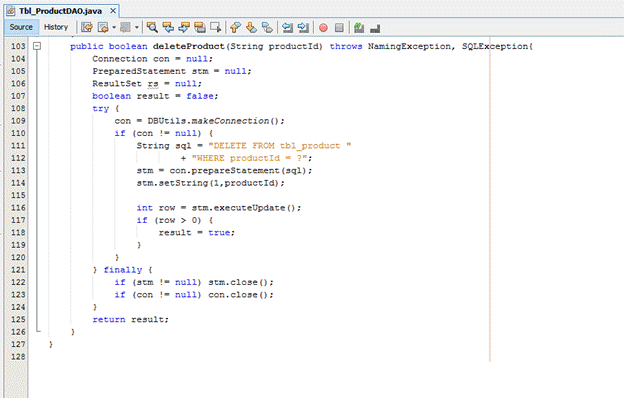The width and height of the screenshot is (624, 398).
Task: Click 'PreparedStatement stm = null;' line
Action: click(x=172, y=71)
